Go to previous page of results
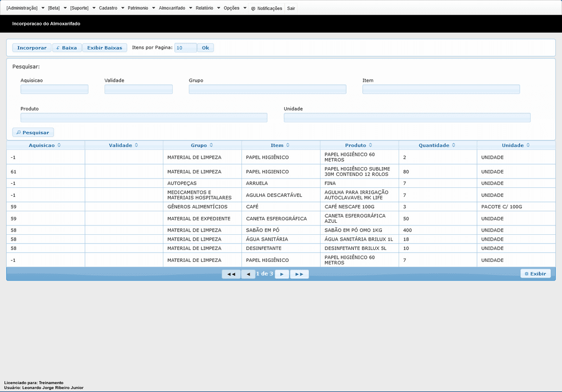Screen dimensions: 562x392 point(248,274)
